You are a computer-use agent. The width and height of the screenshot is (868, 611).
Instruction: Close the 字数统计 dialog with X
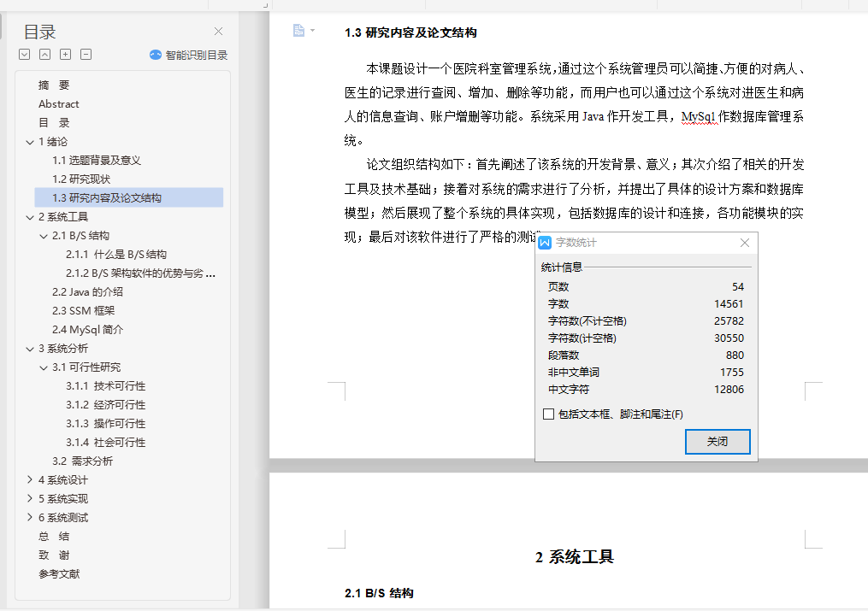(x=745, y=243)
